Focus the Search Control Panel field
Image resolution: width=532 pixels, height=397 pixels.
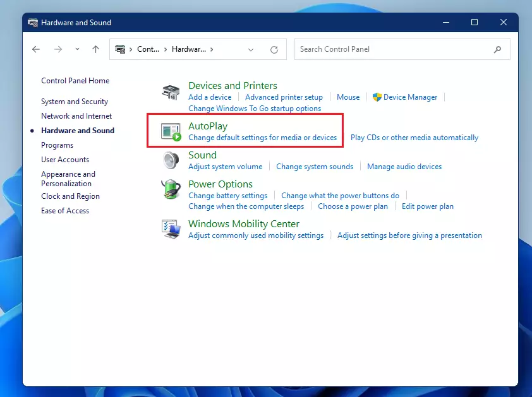pos(402,49)
